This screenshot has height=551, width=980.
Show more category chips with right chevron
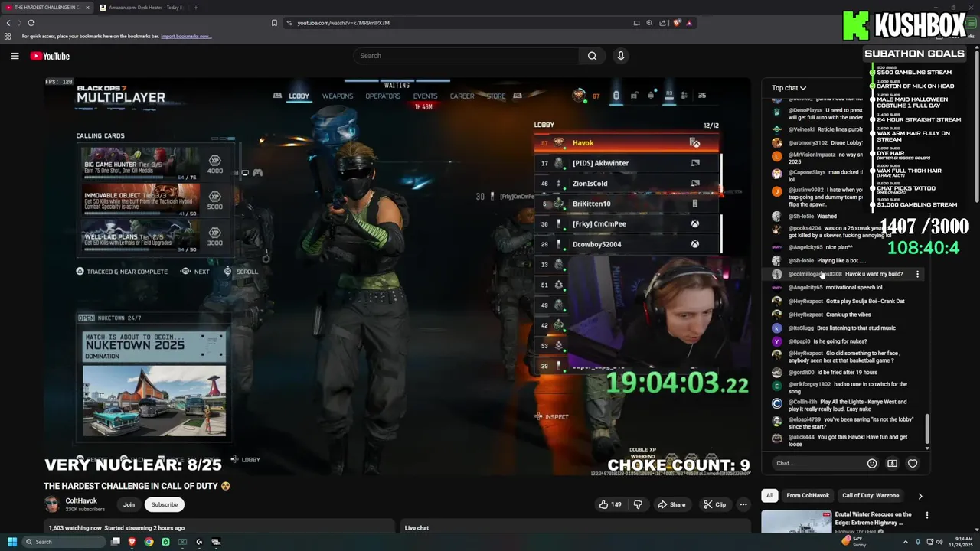coord(920,496)
